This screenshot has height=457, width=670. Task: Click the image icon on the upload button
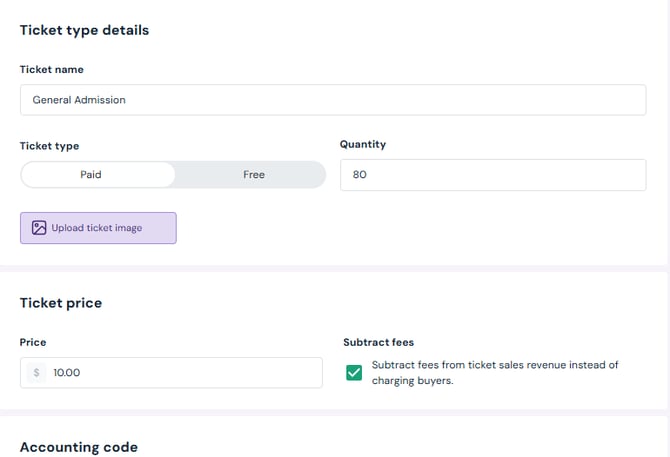(x=39, y=228)
